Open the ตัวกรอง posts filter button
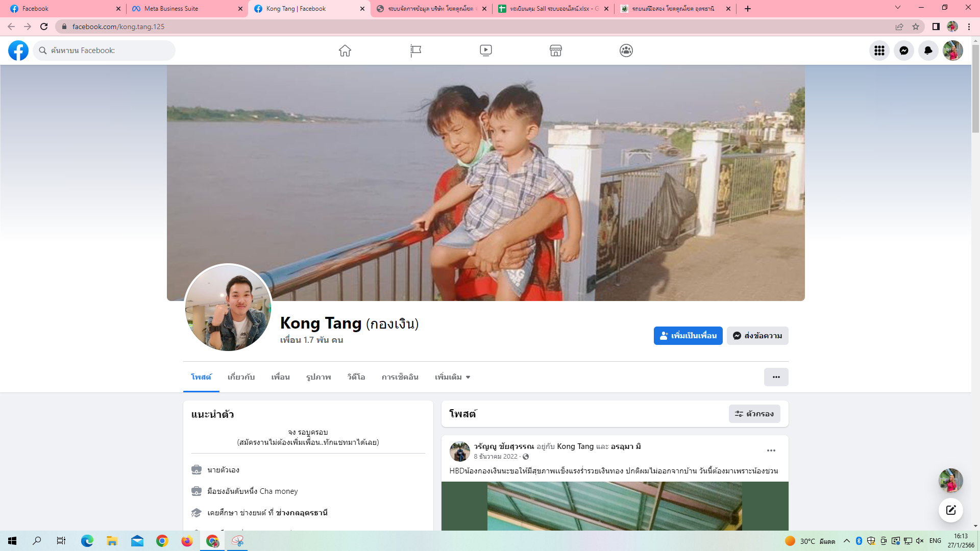980x551 pixels. [754, 414]
